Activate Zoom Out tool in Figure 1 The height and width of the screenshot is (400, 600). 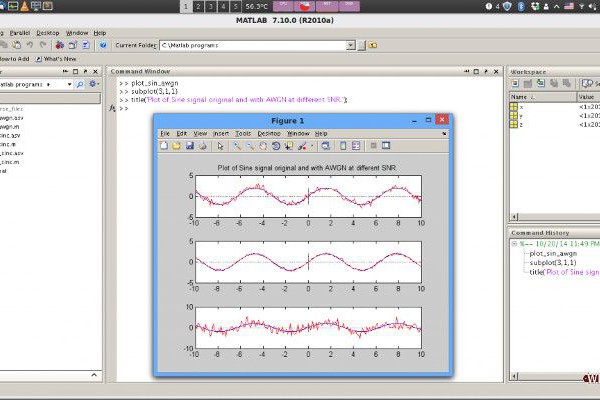250,146
